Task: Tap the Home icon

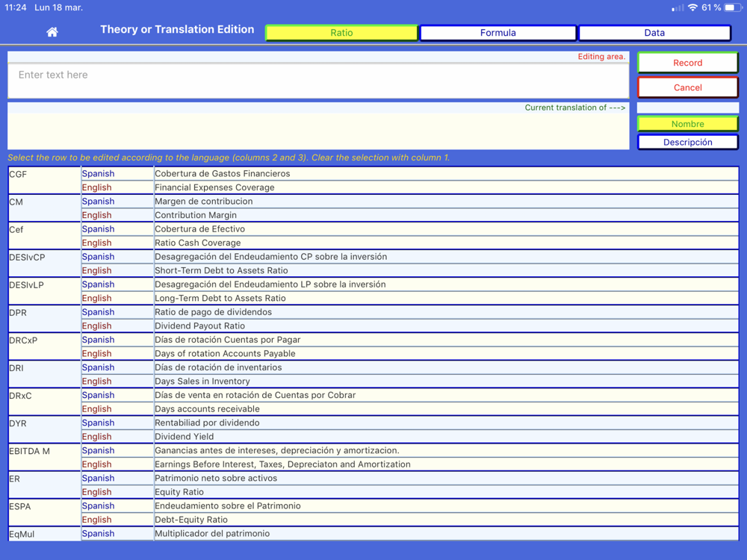Action: click(x=52, y=32)
